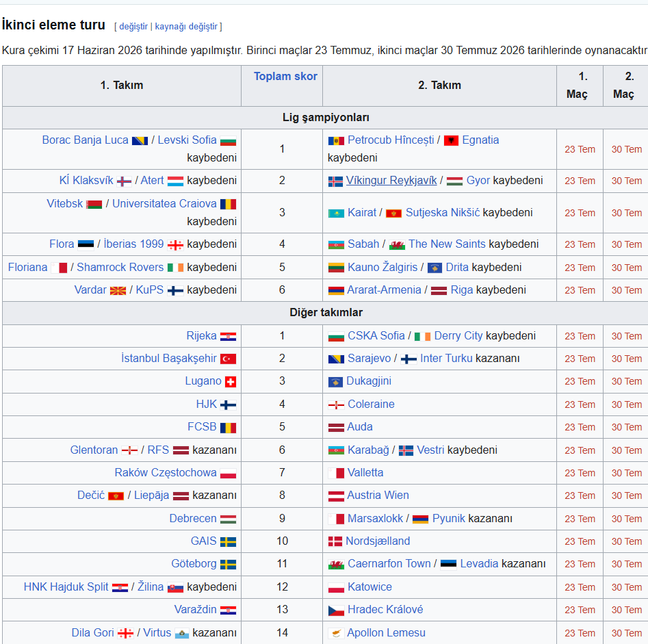Open the Borac Banja Luca team link
This screenshot has width=648, height=644.
click(85, 140)
